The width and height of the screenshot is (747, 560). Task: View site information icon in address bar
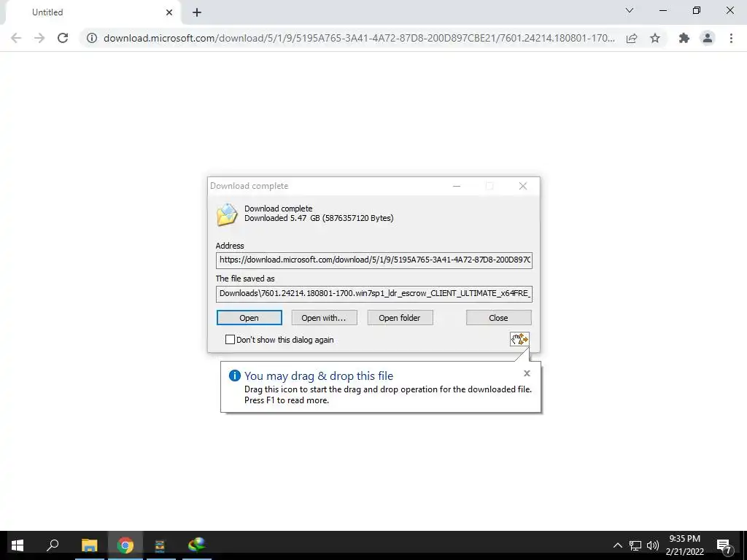92,38
